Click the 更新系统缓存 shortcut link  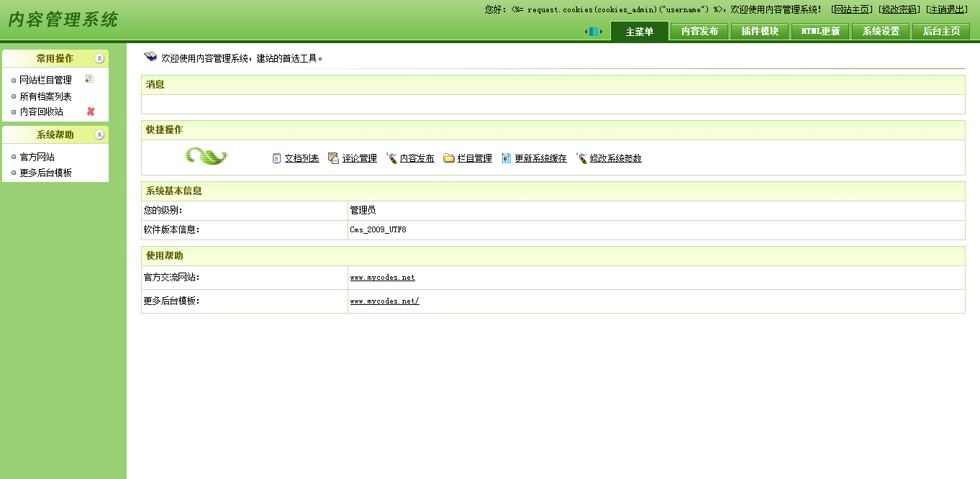(x=541, y=158)
